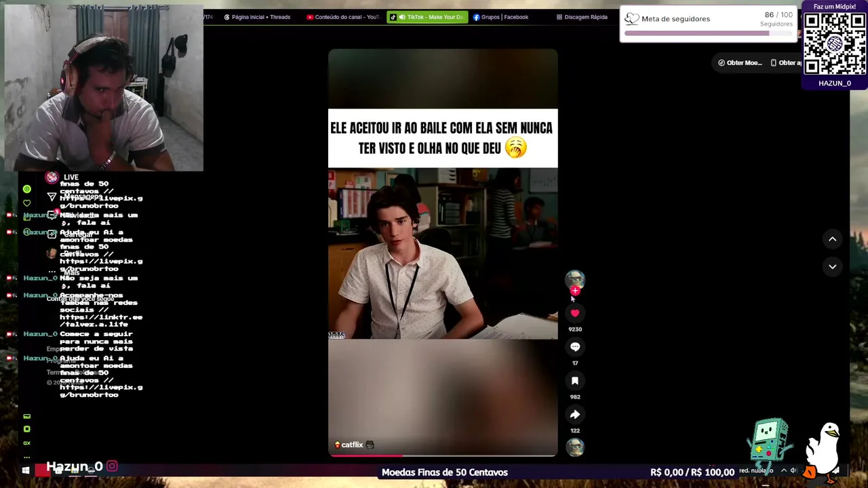The image size is (868, 488).
Task: Open the video creator's avatar
Action: (x=574, y=279)
